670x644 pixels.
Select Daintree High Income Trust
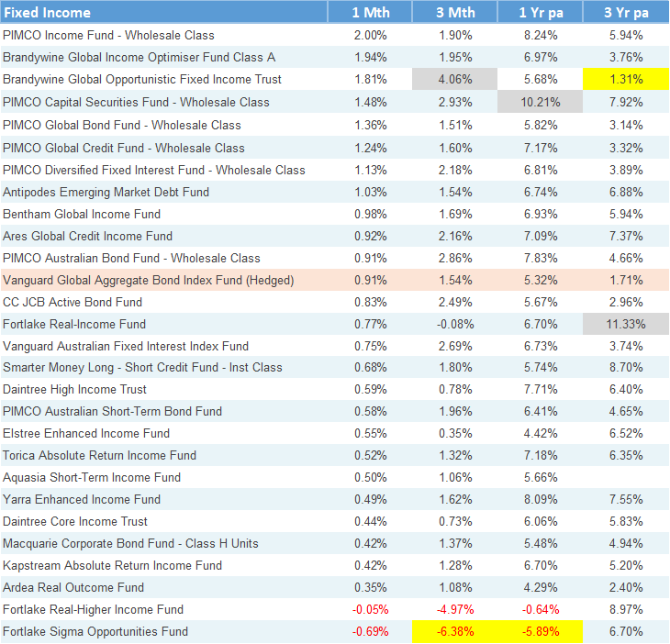point(74,390)
